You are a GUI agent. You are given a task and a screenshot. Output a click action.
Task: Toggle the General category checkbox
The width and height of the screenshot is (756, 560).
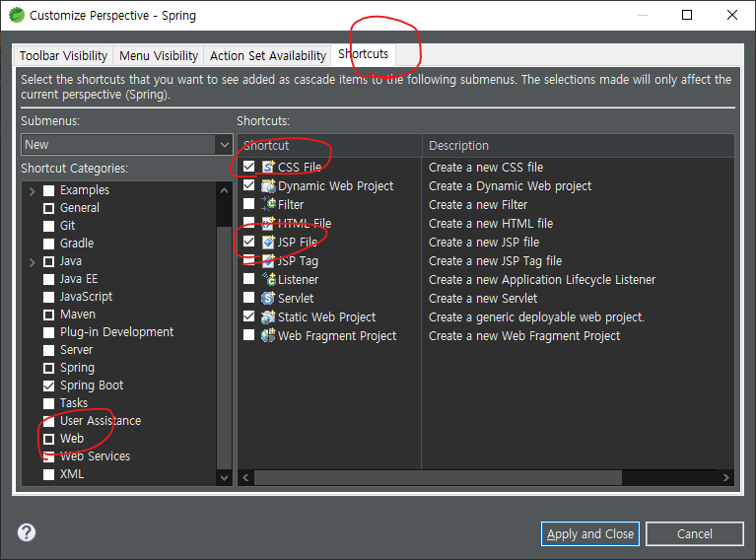coord(48,208)
